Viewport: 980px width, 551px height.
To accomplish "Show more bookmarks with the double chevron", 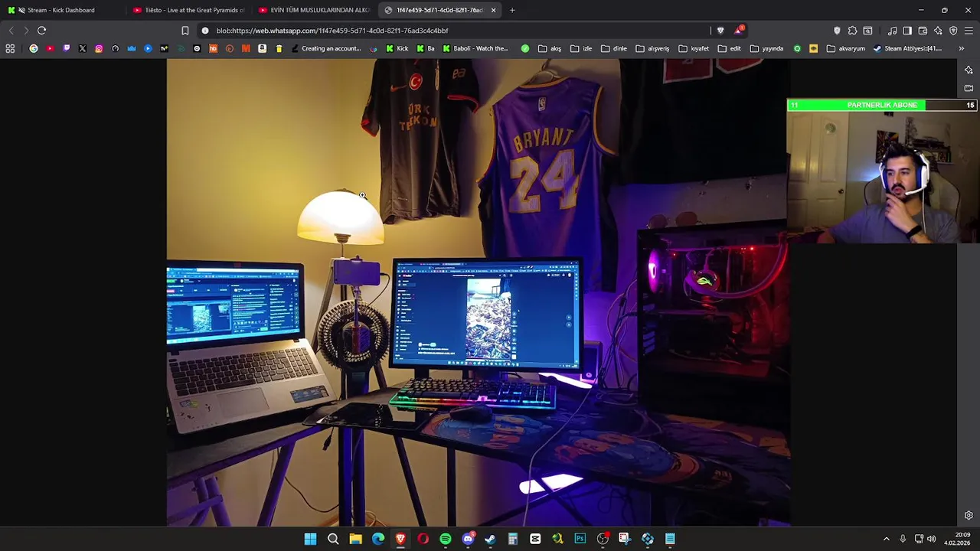I will pyautogui.click(x=962, y=48).
